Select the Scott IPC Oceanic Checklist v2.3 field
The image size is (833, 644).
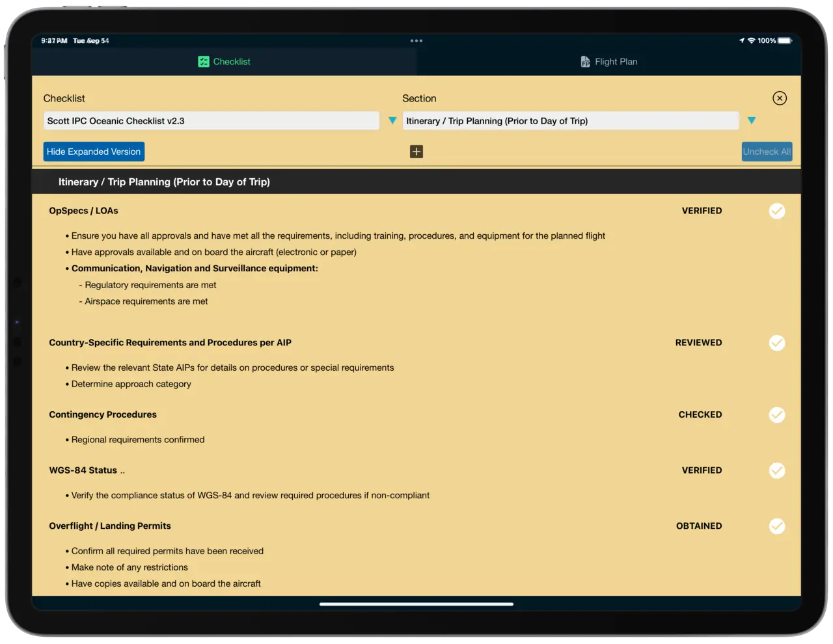pyautogui.click(x=211, y=120)
